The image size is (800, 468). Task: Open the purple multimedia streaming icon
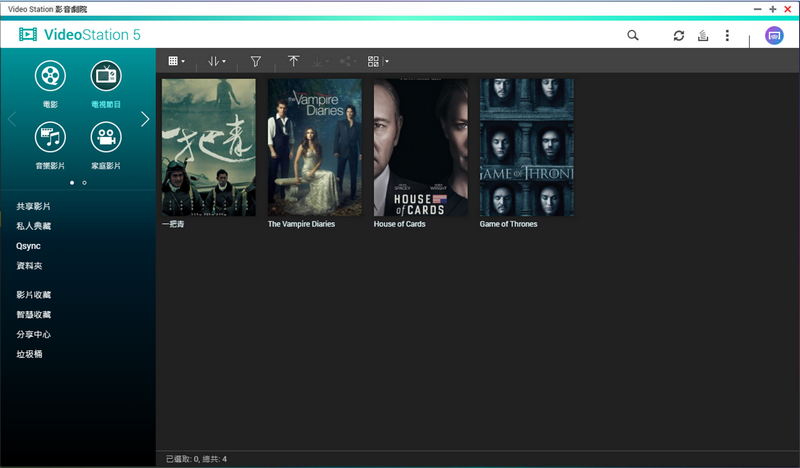tap(774, 36)
